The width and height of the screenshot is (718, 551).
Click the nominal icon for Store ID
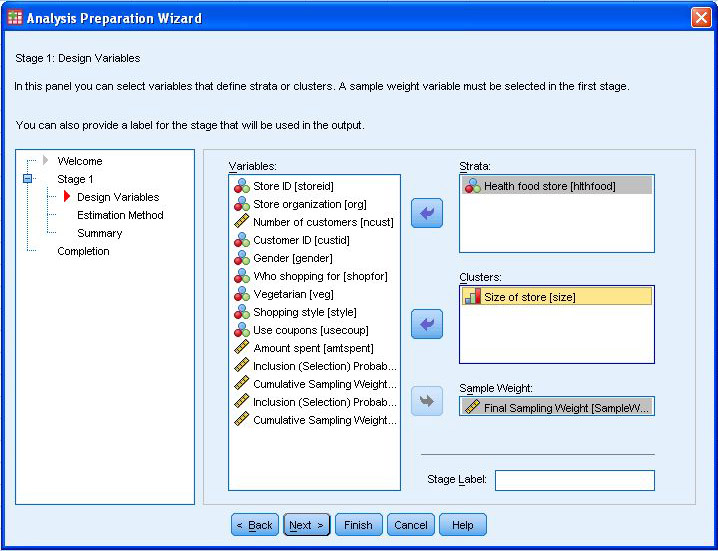click(x=241, y=186)
